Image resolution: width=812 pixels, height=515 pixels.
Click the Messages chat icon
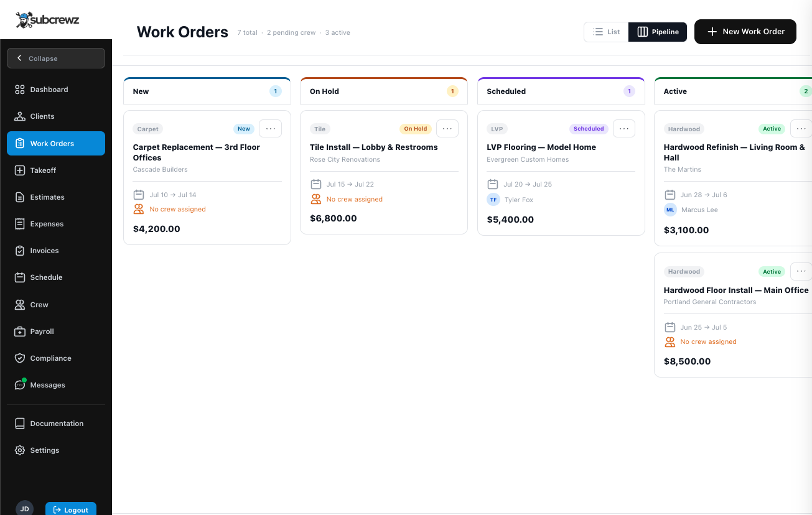tap(20, 385)
